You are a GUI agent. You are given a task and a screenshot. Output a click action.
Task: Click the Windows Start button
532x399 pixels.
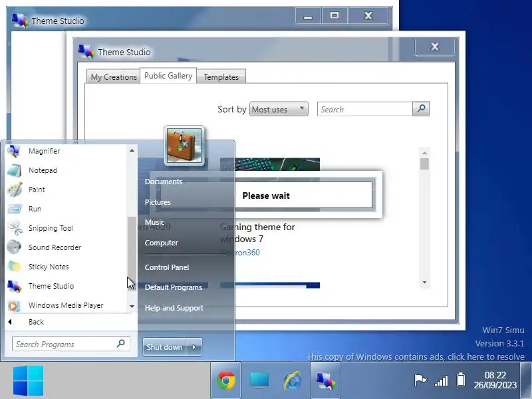click(x=29, y=380)
